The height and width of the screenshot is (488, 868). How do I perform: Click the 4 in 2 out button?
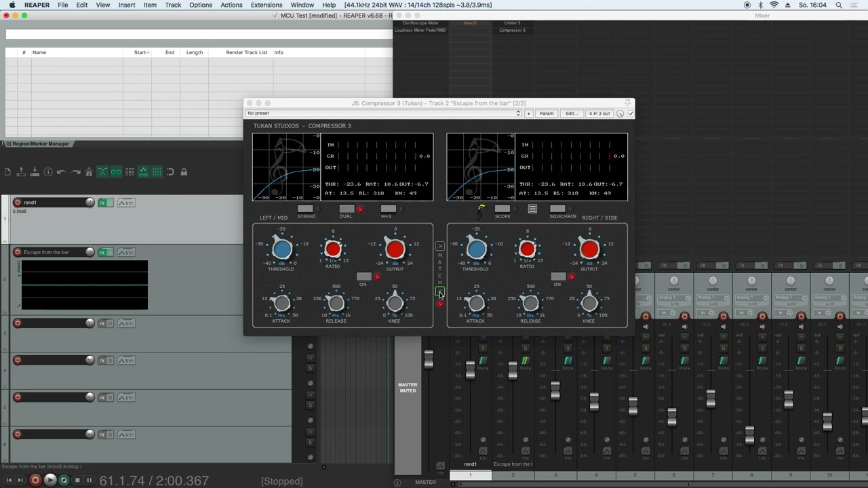pos(599,113)
